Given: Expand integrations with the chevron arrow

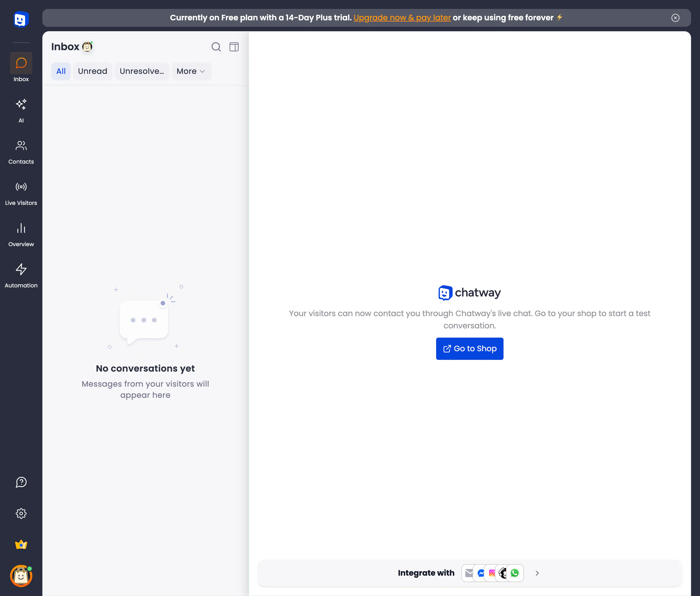Looking at the screenshot, I should 537,573.
